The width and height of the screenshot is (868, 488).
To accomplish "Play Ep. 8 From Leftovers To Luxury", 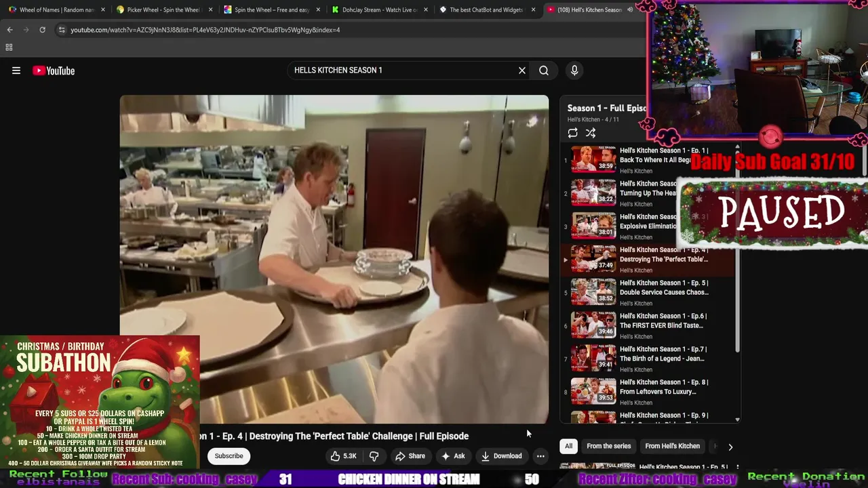I will coord(648,392).
